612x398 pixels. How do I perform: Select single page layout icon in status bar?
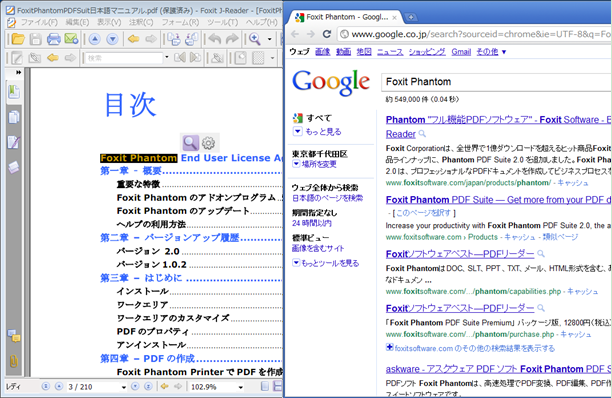pos(265,386)
